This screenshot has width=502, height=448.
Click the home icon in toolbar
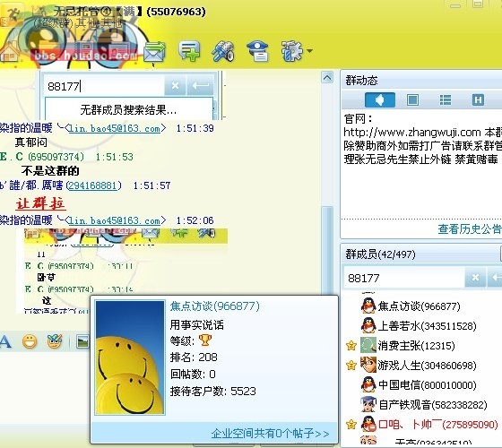pos(10,52)
